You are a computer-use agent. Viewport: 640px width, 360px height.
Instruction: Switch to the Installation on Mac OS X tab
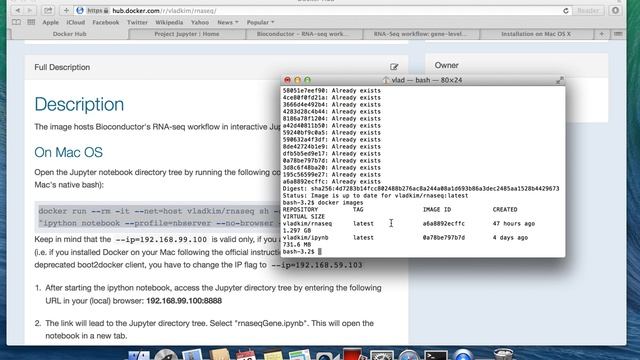point(536,34)
